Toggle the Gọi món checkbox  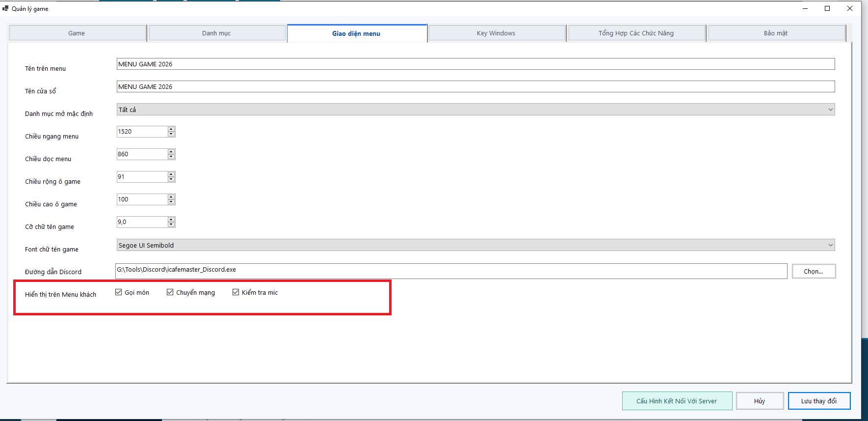tap(118, 292)
